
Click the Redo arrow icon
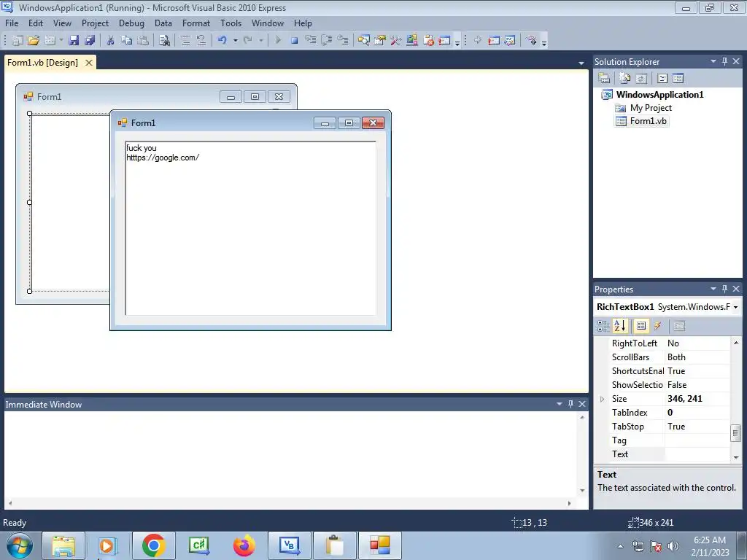pos(248,41)
